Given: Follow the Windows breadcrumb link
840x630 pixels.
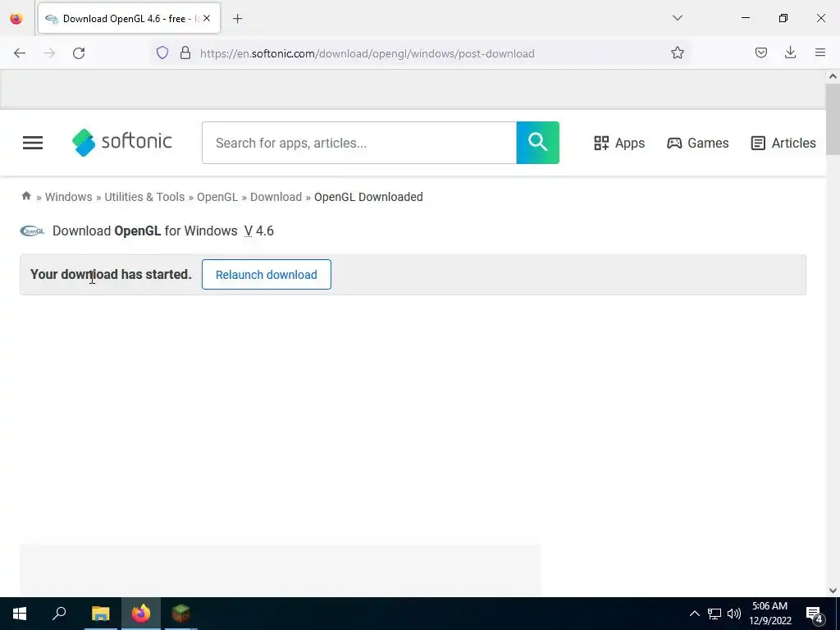Looking at the screenshot, I should [x=69, y=197].
